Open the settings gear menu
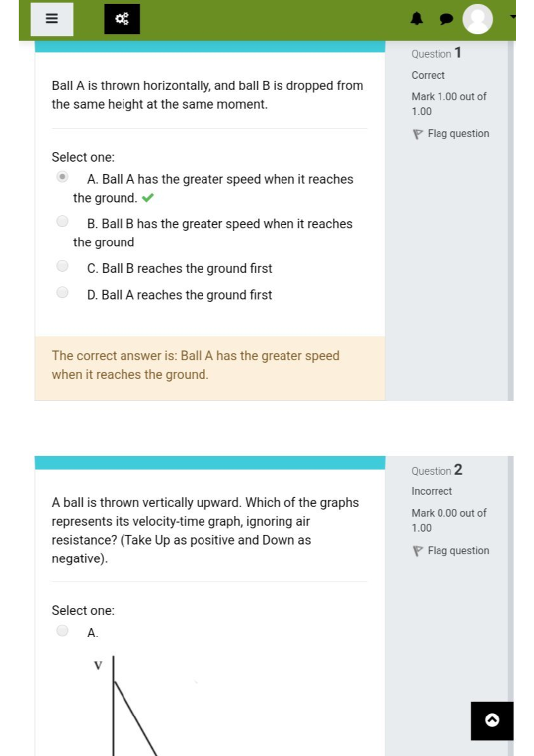 click(121, 19)
